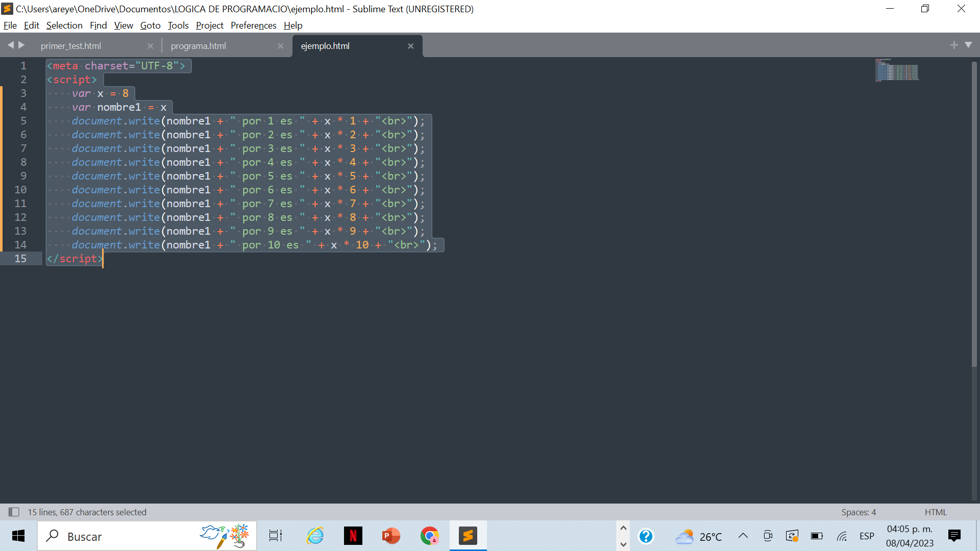Viewport: 980px width, 551px height.
Task: Go to previous tab with left arrow
Action: click(x=10, y=45)
